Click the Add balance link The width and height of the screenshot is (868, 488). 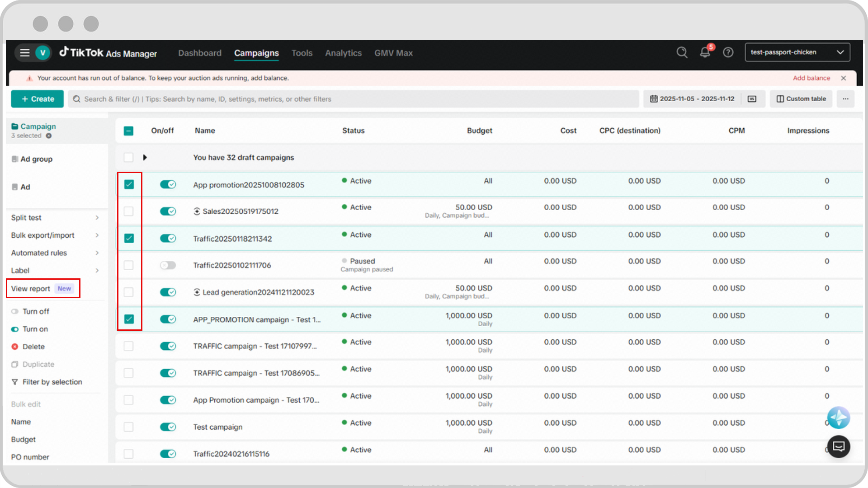(811, 78)
